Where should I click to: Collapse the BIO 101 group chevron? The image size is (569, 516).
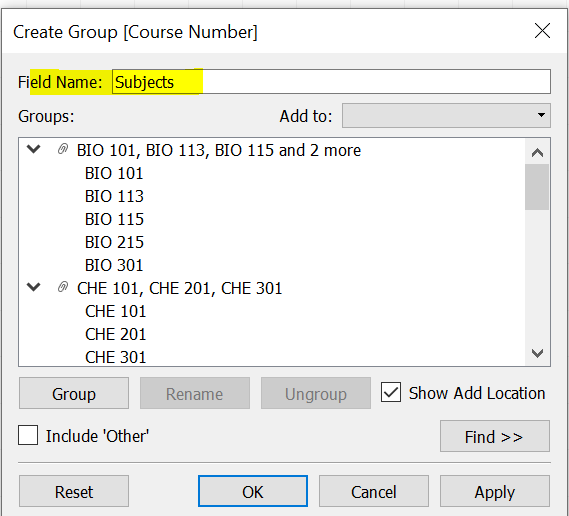click(x=33, y=149)
